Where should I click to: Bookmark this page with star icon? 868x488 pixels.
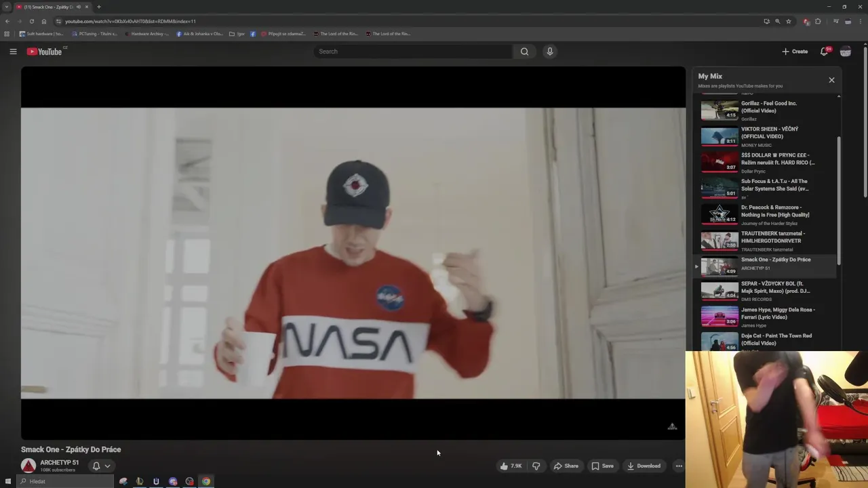coord(788,21)
